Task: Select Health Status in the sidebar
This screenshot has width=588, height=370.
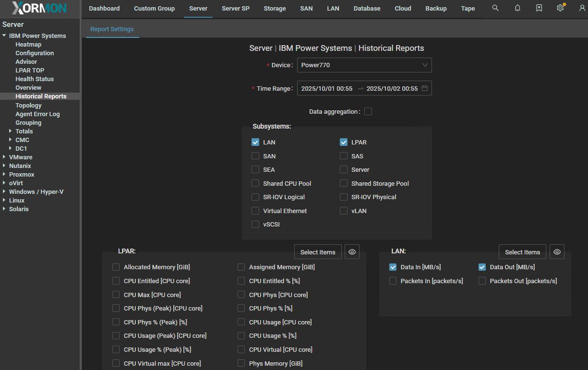Action: tap(35, 79)
